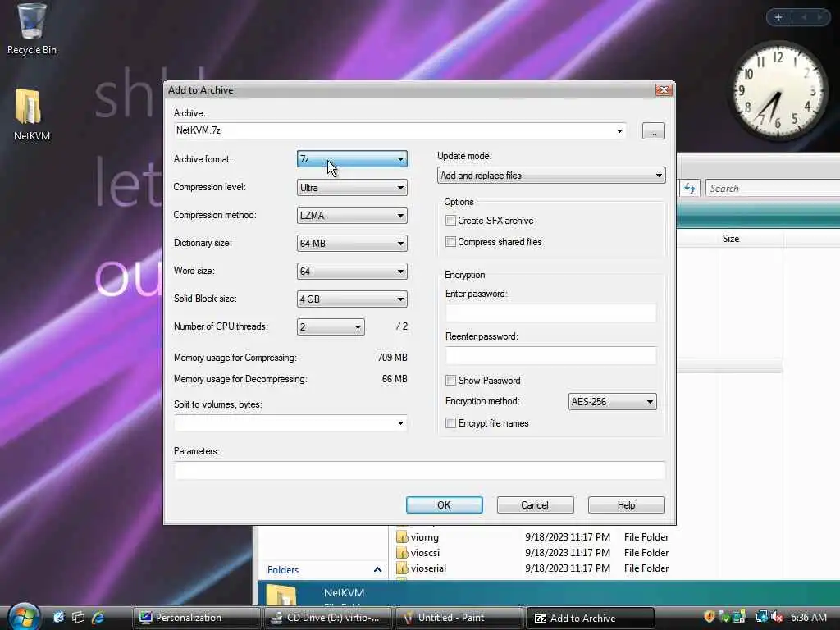Enable Compress shared files option
This screenshot has height=630, width=840.
click(x=450, y=242)
